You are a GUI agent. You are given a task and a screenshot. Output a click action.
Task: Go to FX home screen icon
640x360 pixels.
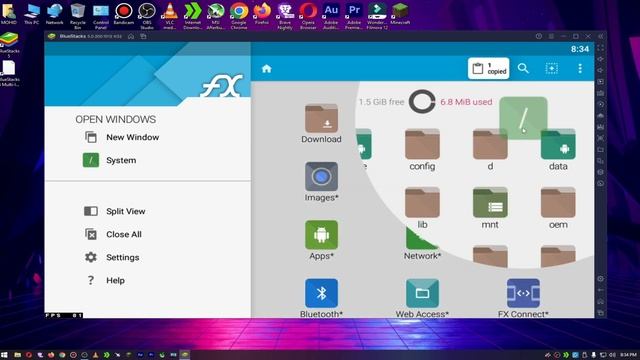tap(267, 69)
